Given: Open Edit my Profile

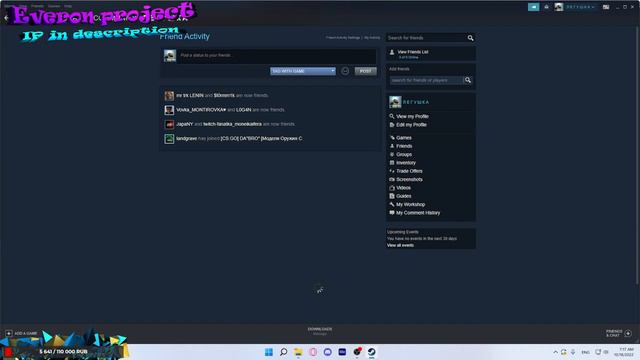Looking at the screenshot, I should [411, 125].
